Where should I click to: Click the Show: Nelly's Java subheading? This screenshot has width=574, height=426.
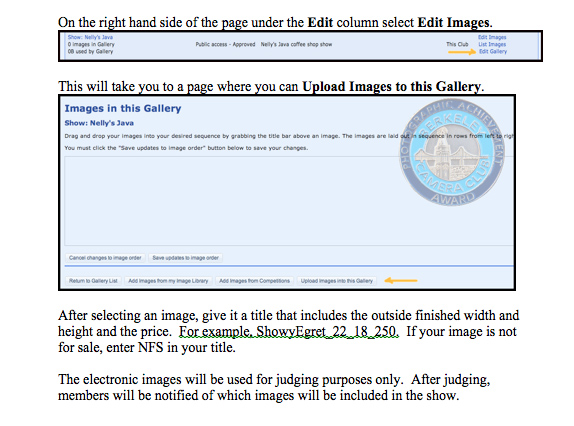[99, 123]
